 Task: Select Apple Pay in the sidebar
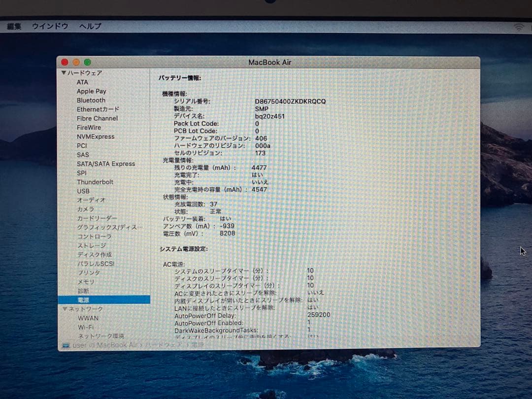(x=91, y=91)
